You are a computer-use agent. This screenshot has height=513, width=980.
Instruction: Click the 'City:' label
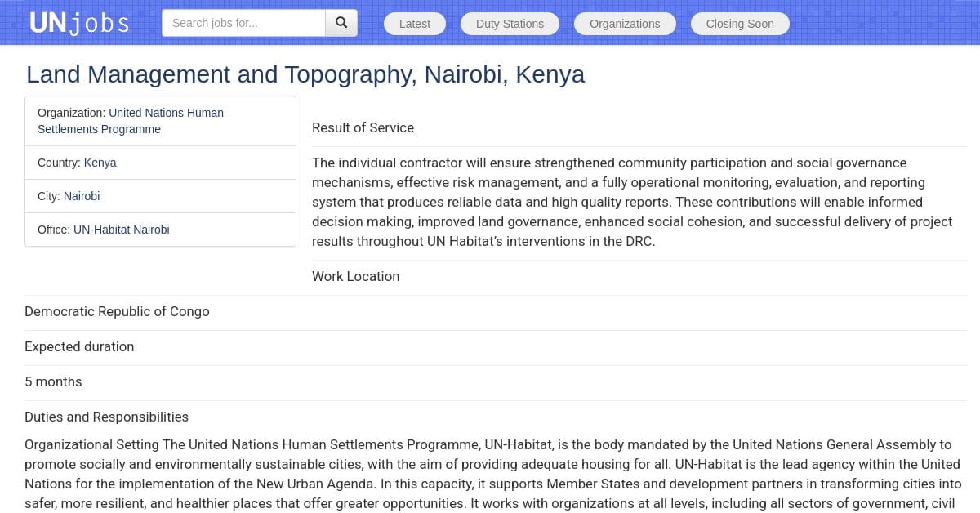pyautogui.click(x=49, y=196)
